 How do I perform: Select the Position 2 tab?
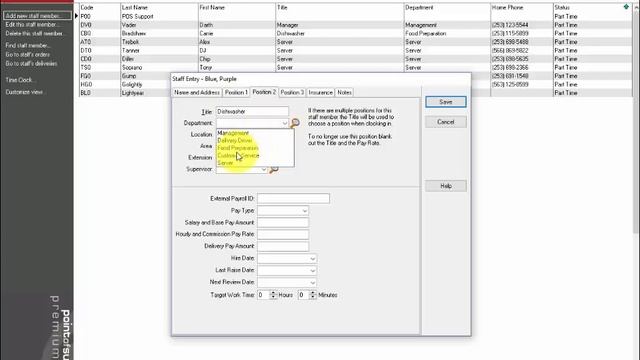(x=264, y=92)
